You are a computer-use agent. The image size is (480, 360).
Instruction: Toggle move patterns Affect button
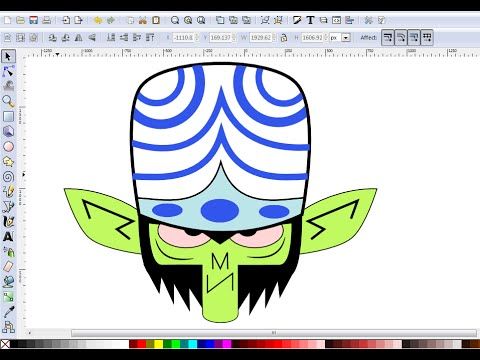427,38
